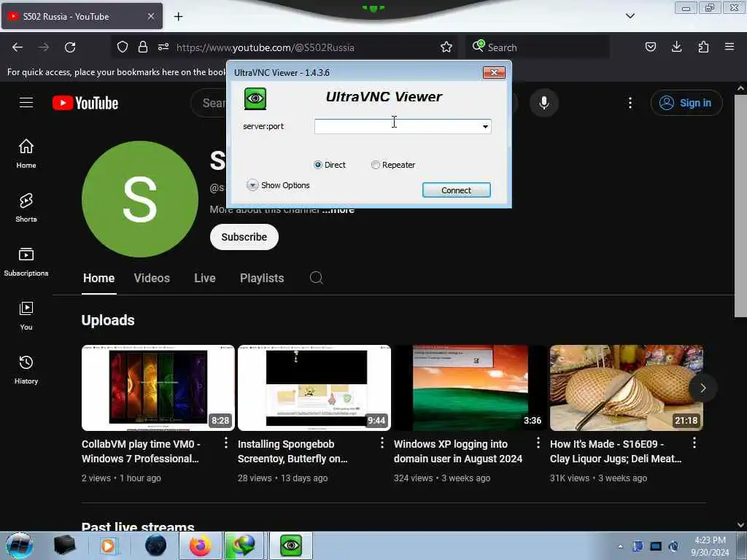Viewport: 747px width, 560px height.
Task: Open Installing Spongebob Screentoy title link
Action: pos(293,451)
